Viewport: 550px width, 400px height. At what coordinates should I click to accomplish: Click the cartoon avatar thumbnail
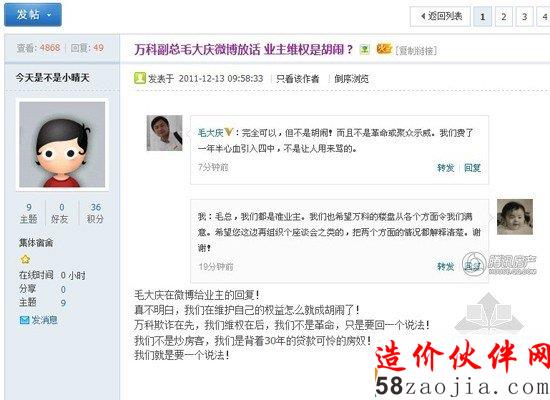[62, 145]
